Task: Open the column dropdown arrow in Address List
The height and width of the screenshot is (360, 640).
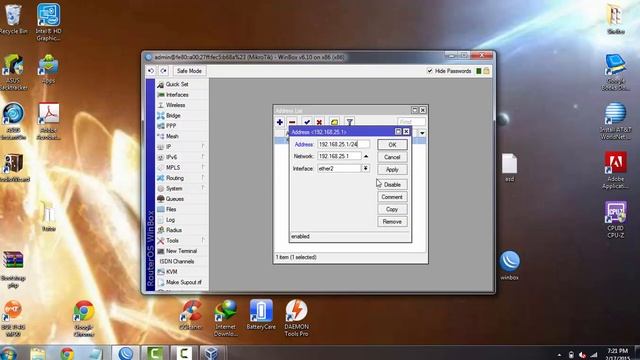Action: pyautogui.click(x=422, y=133)
